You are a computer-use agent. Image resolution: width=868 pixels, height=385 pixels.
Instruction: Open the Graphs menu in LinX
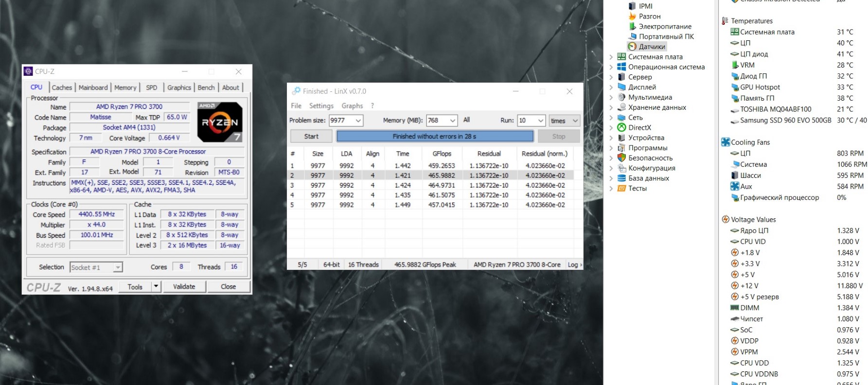(x=352, y=105)
